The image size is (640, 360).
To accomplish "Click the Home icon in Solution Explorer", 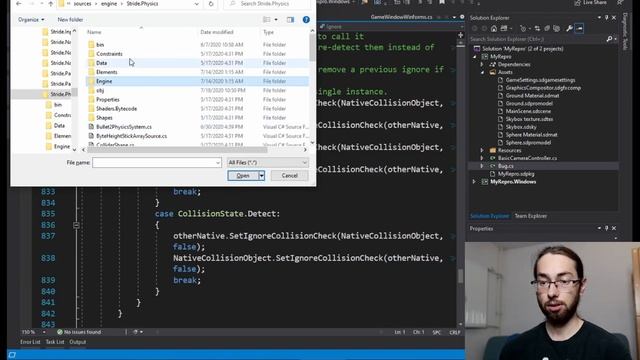I will click(494, 29).
